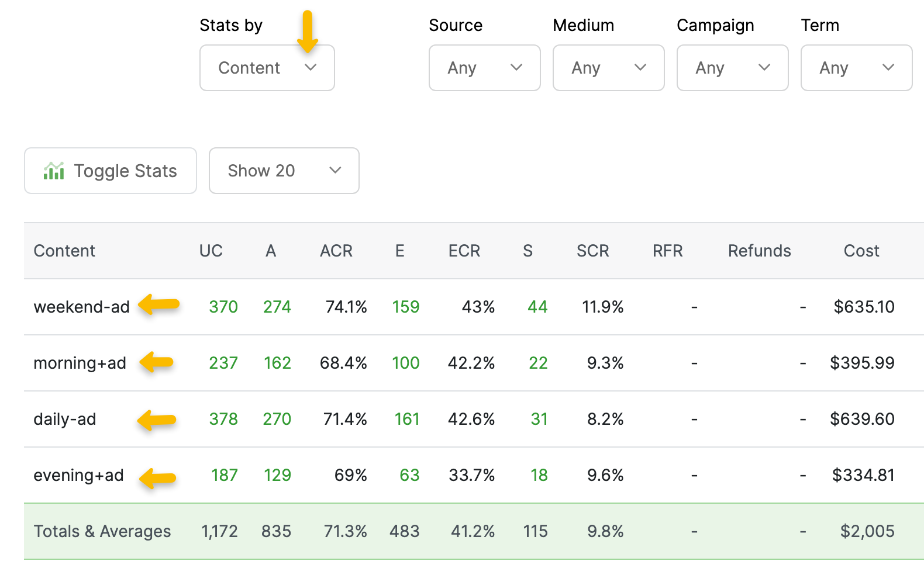Screen dimensions: 924x575
Task: Open the 370 unique clicks for weekend-ad
Action: click(x=223, y=307)
